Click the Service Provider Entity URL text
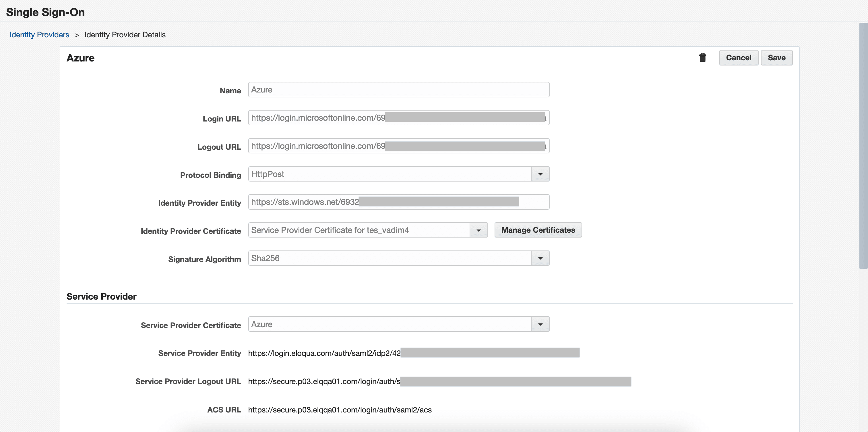868x432 pixels. (x=324, y=353)
